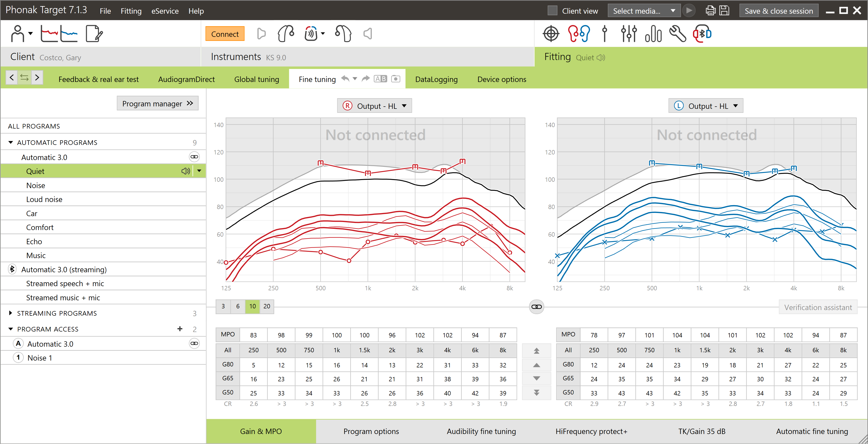Click the hearing instrument ear icon

pyautogui.click(x=286, y=34)
